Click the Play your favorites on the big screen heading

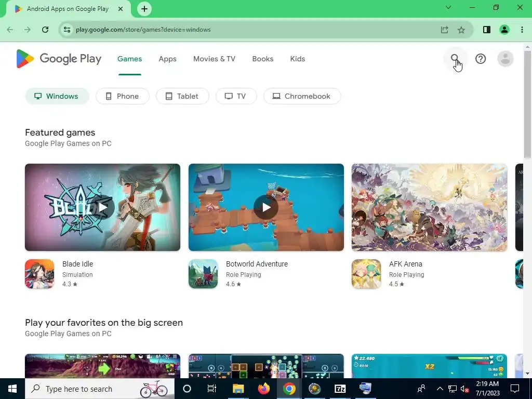pyautogui.click(x=104, y=322)
